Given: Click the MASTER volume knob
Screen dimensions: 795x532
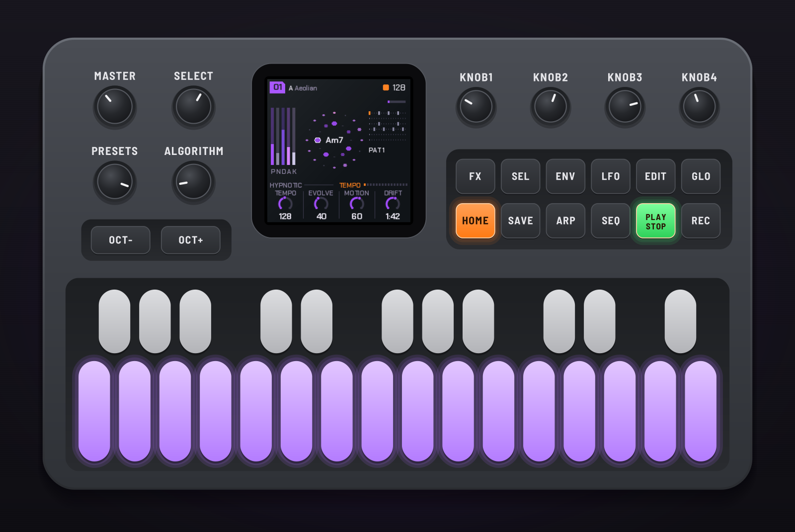Looking at the screenshot, I should tap(115, 106).
